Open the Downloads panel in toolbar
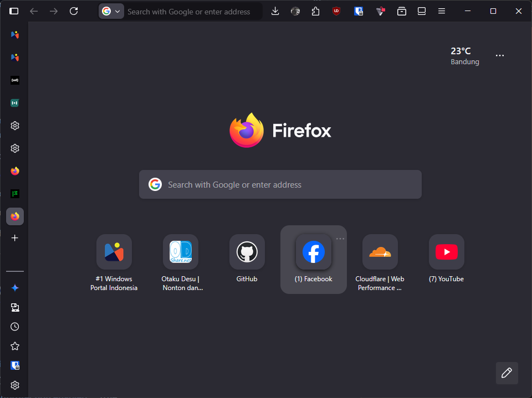 point(275,11)
